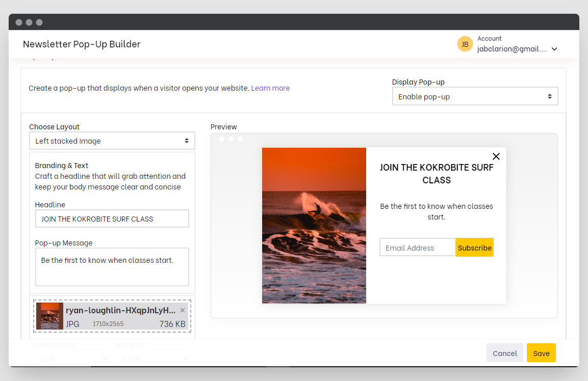
Task: Click into the Pop-up Message text area
Action: point(112,267)
